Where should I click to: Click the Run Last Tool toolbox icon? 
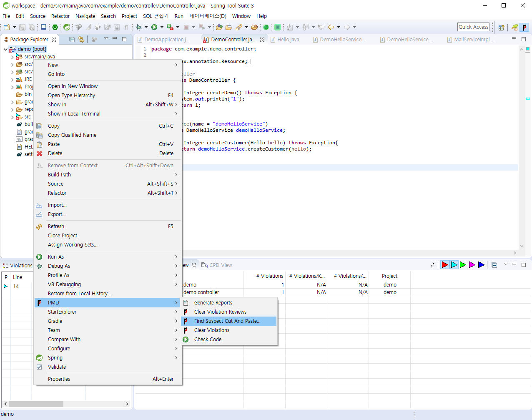click(170, 27)
